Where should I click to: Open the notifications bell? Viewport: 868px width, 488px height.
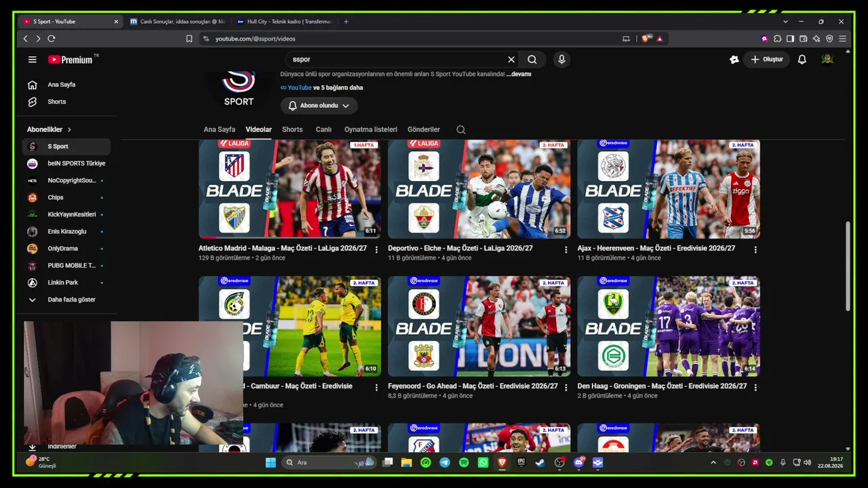click(x=802, y=60)
